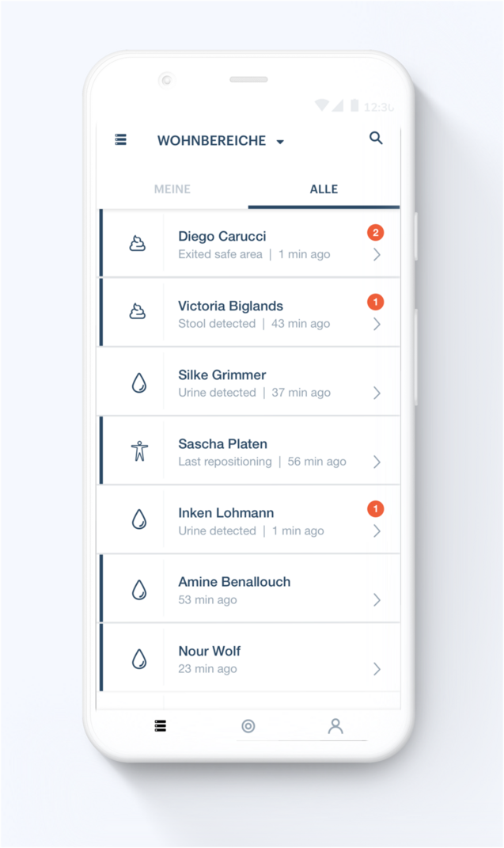The image size is (504, 848).
Task: Click drop icon beside Amine Benallouch
Action: 138,590
